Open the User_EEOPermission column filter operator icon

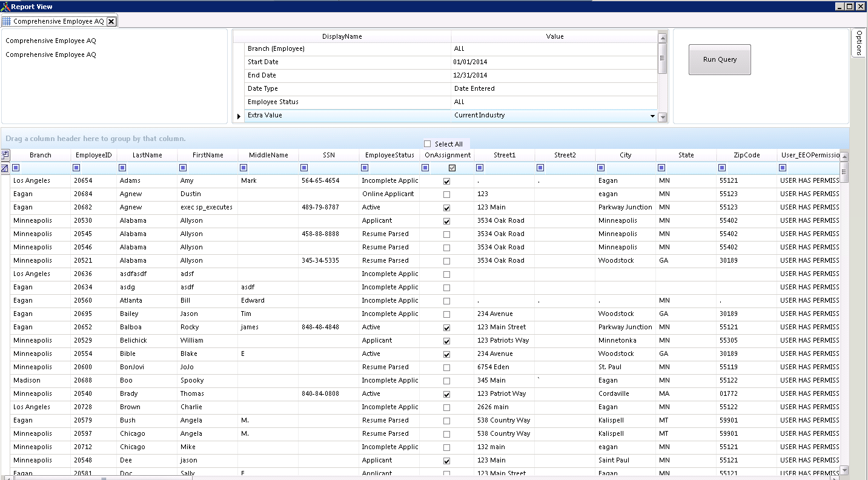click(783, 168)
